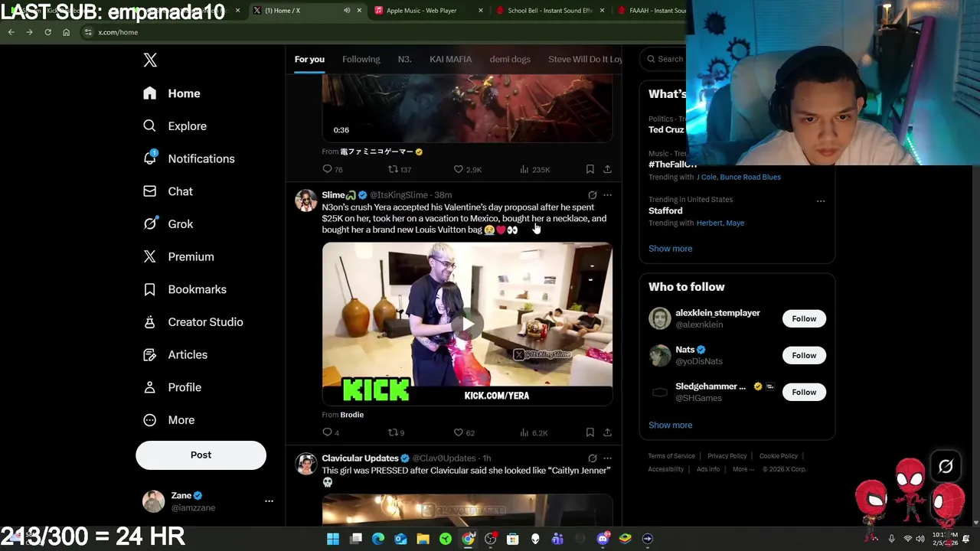Follow alexklein_stemplayer
Image resolution: width=980 pixels, height=551 pixels.
pyautogui.click(x=804, y=318)
